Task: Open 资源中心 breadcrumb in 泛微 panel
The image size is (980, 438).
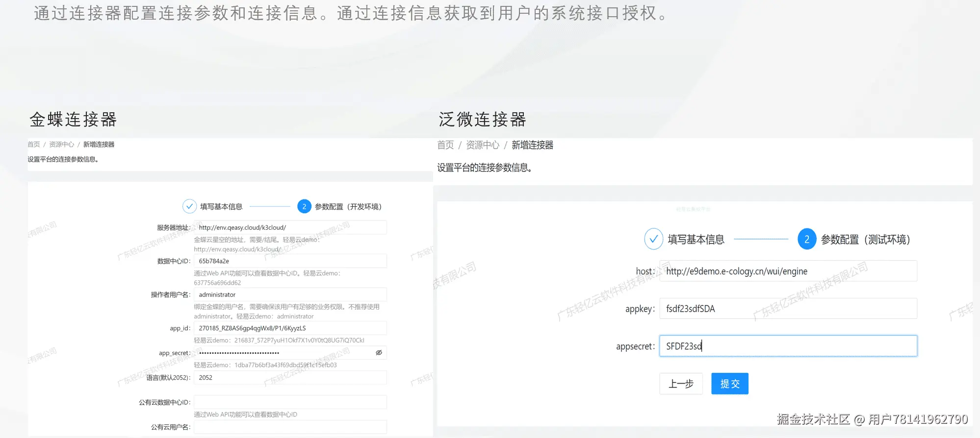Action: [482, 145]
